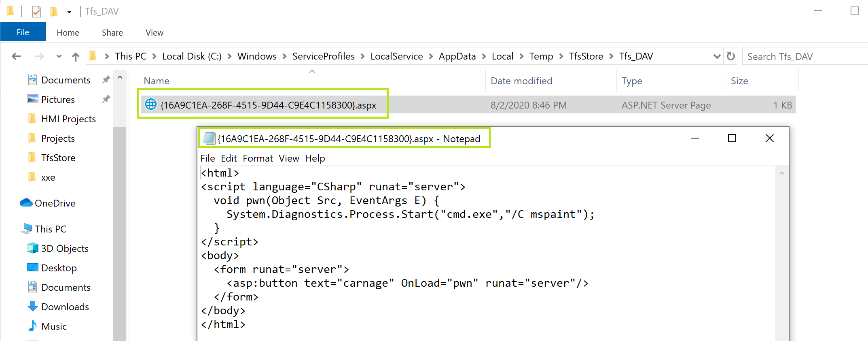The image size is (868, 341).
Task: Open the recent locations dropdown arrow
Action: tap(59, 56)
